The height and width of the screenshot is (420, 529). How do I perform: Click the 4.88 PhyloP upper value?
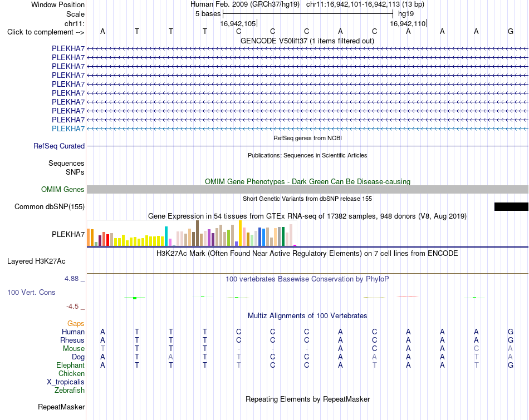click(71, 279)
